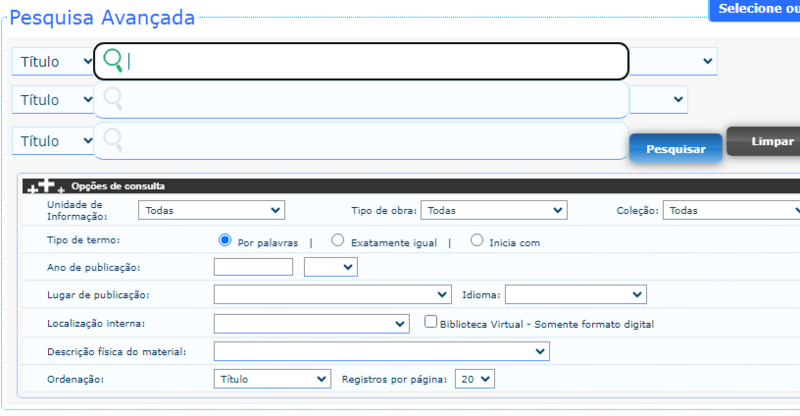Select the 'Por palavras' radio option
The image size is (800, 416).
[225, 241]
